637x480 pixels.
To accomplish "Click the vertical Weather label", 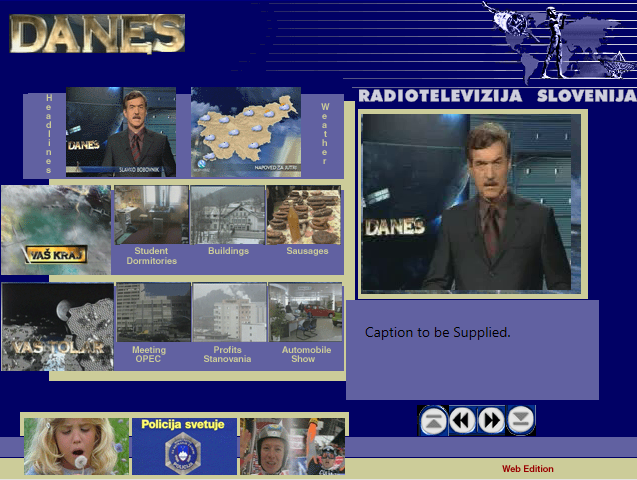I will pyautogui.click(x=325, y=134).
